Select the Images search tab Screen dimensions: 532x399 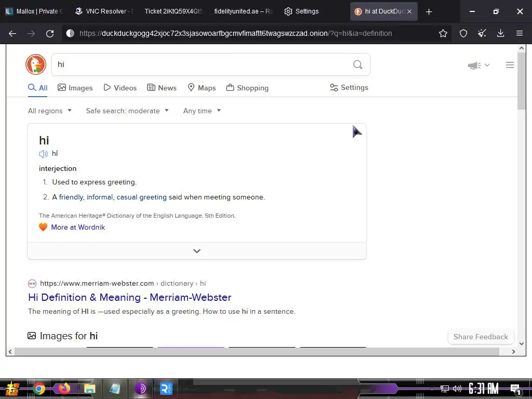[75, 88]
